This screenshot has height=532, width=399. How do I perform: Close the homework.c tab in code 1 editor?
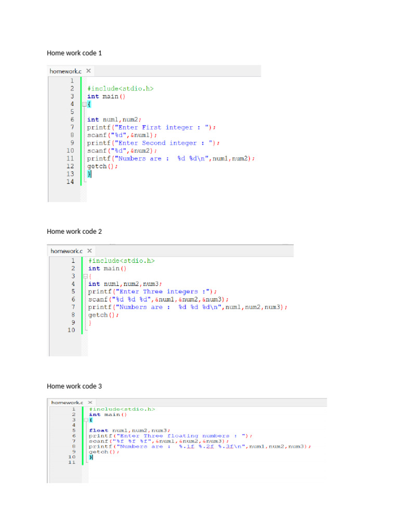88,71
